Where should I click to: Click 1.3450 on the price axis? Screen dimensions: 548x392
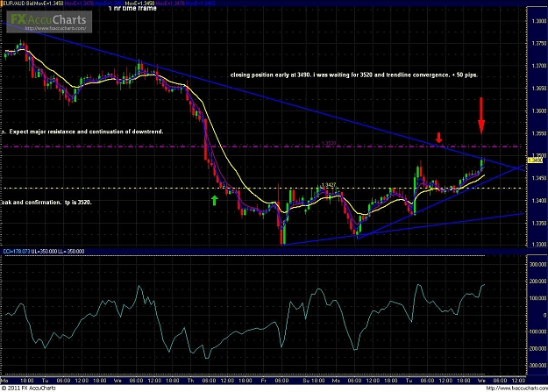(x=538, y=178)
